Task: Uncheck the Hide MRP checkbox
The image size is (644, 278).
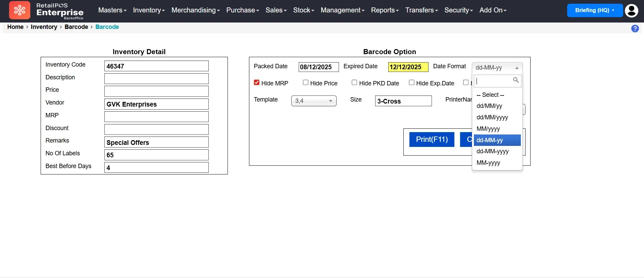Action: pos(257,83)
